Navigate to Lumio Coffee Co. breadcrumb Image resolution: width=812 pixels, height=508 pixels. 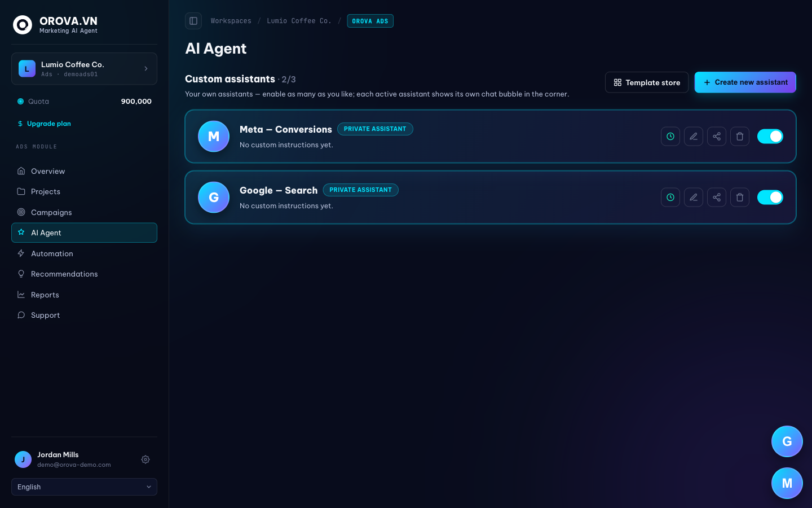299,21
